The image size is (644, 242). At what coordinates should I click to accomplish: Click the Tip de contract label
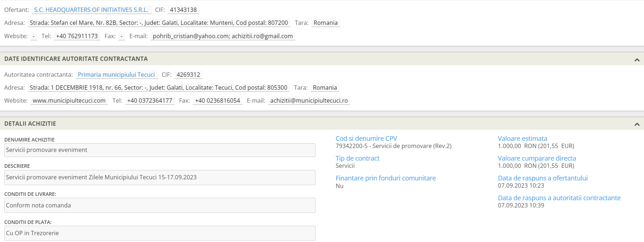point(357,158)
